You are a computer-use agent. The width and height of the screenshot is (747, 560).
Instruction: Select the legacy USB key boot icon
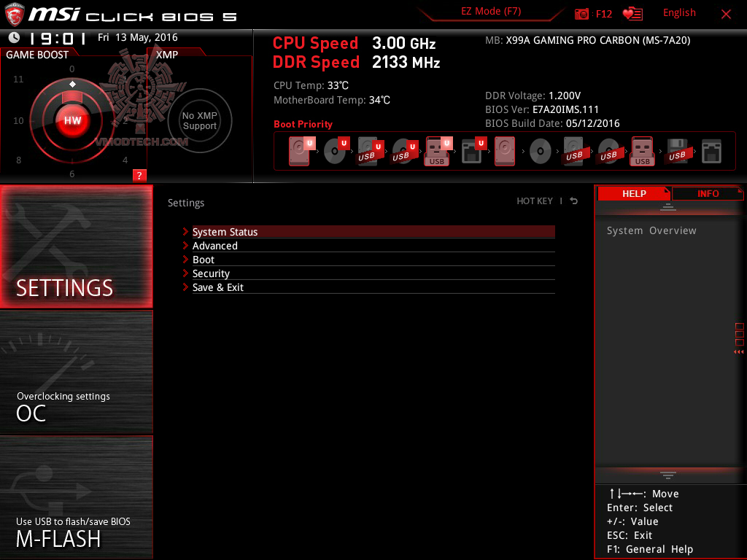coord(643,151)
